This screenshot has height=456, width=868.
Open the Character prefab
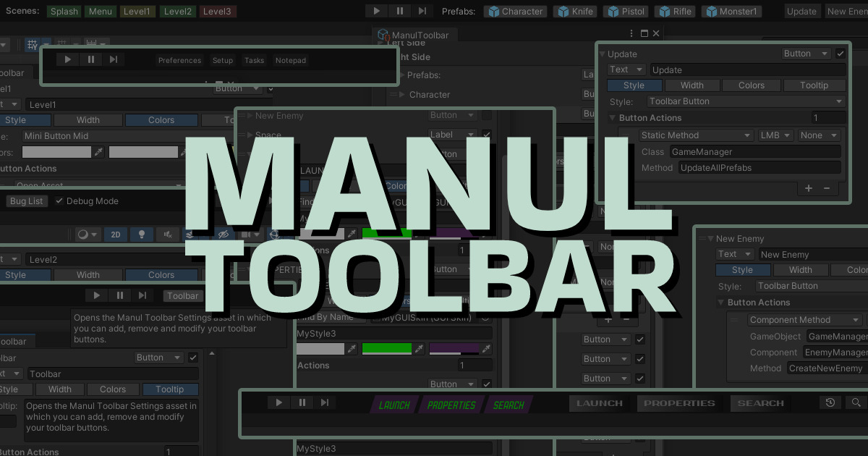point(515,11)
